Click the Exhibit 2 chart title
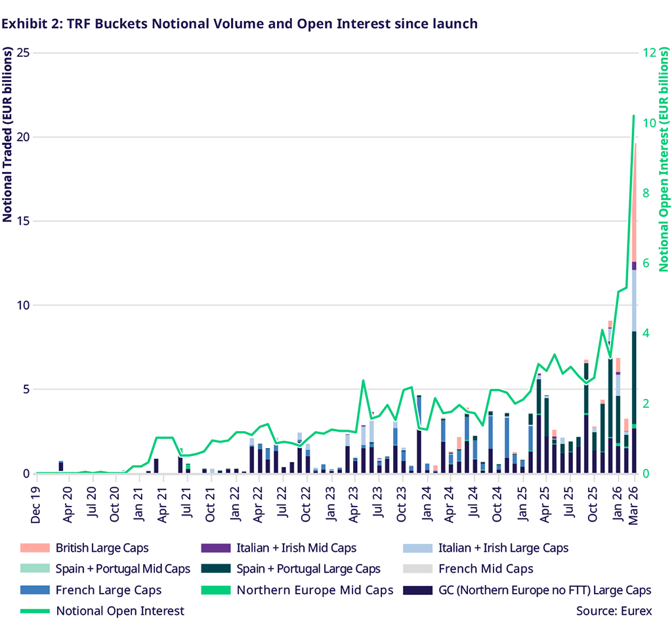The image size is (672, 639). pos(240,24)
